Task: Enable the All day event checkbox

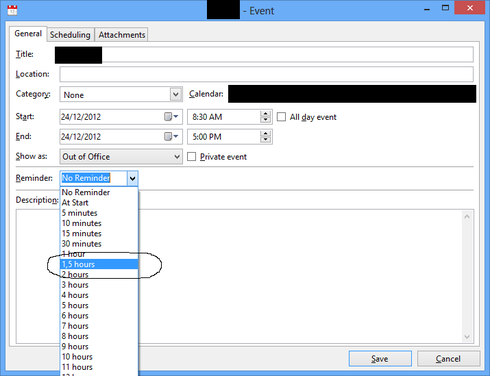Action: pos(281,117)
